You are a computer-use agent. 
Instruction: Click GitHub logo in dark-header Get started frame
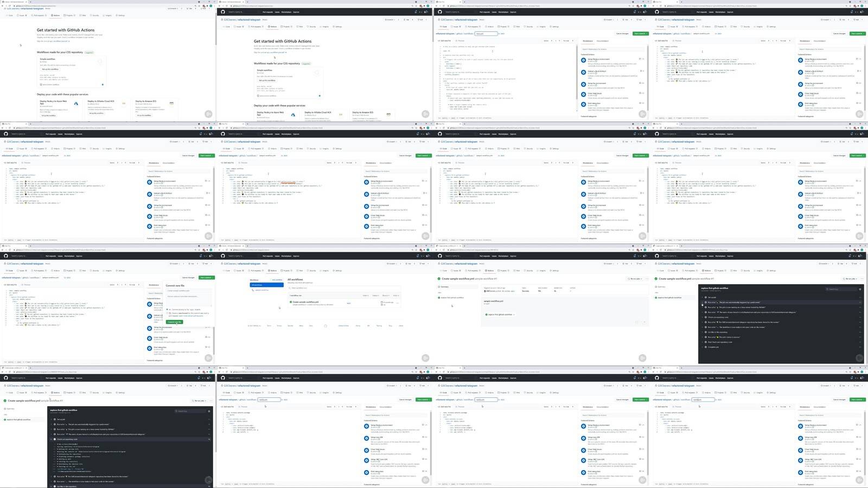(x=223, y=11)
